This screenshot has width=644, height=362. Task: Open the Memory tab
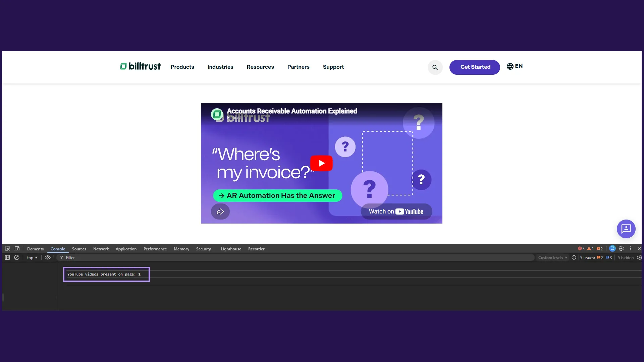pyautogui.click(x=181, y=249)
